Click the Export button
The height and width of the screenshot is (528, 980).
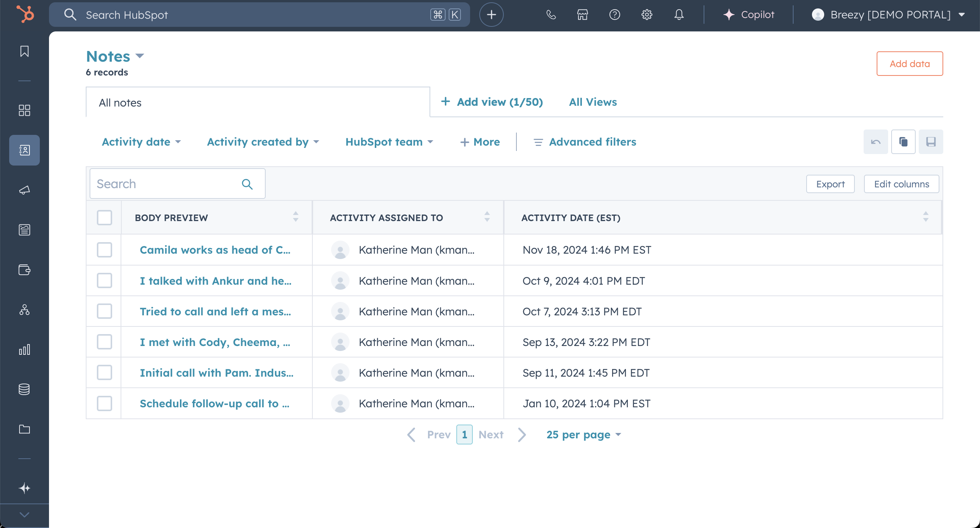[830, 184]
